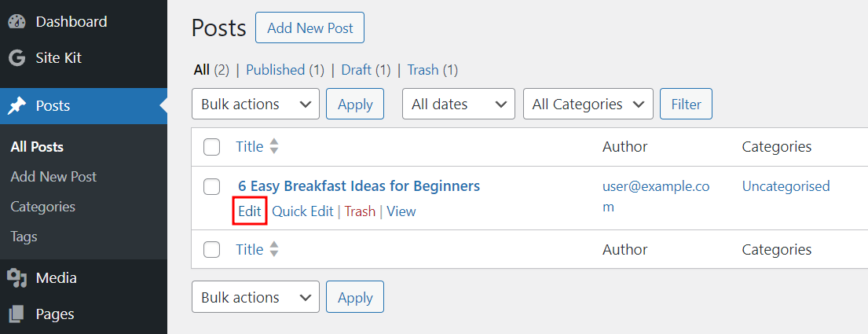Open Quick Edit for the breakfast post
The height and width of the screenshot is (334, 868).
302,211
